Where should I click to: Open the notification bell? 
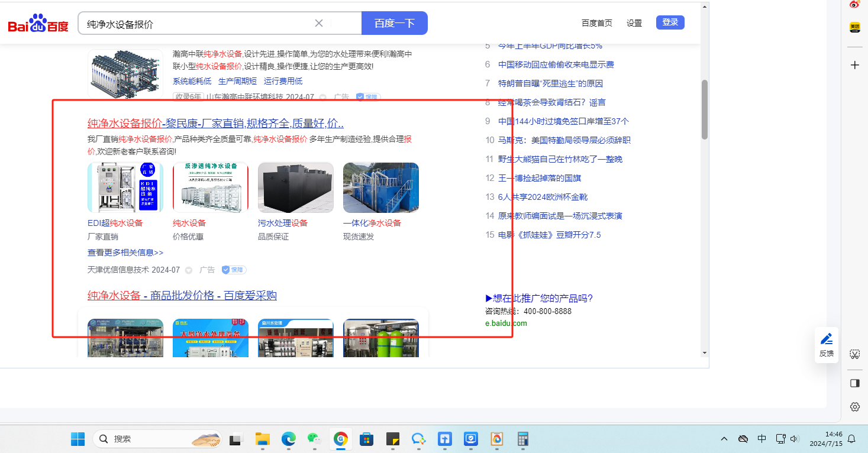(851, 439)
